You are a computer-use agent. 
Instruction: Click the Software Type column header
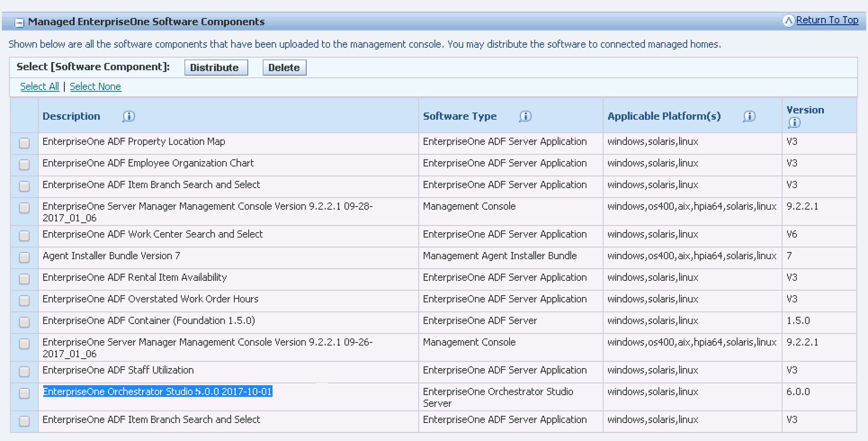click(x=460, y=116)
